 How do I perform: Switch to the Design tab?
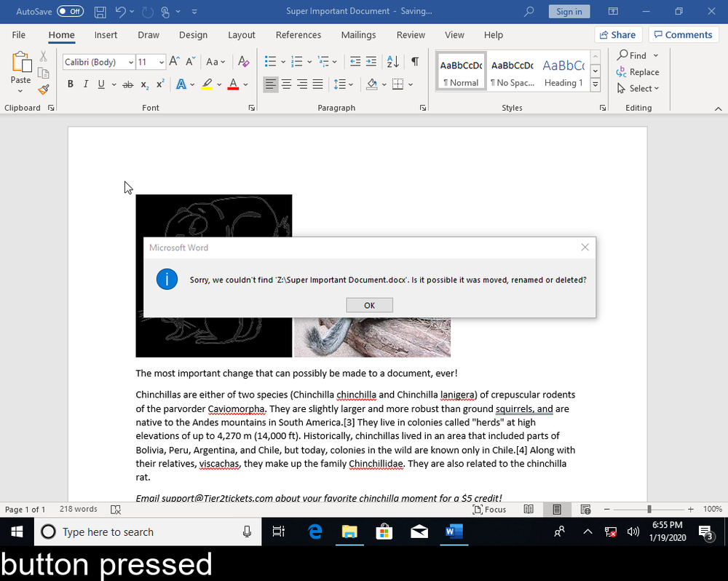pyautogui.click(x=193, y=35)
